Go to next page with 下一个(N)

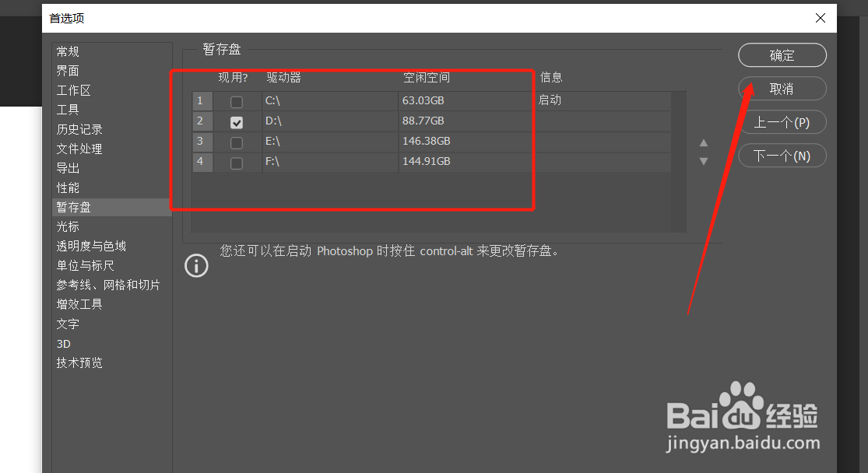[782, 156]
